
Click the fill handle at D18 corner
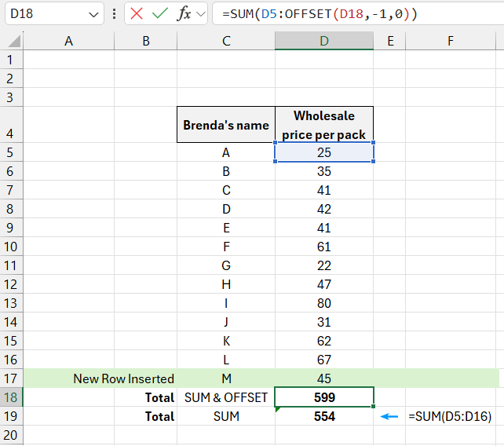[373, 407]
